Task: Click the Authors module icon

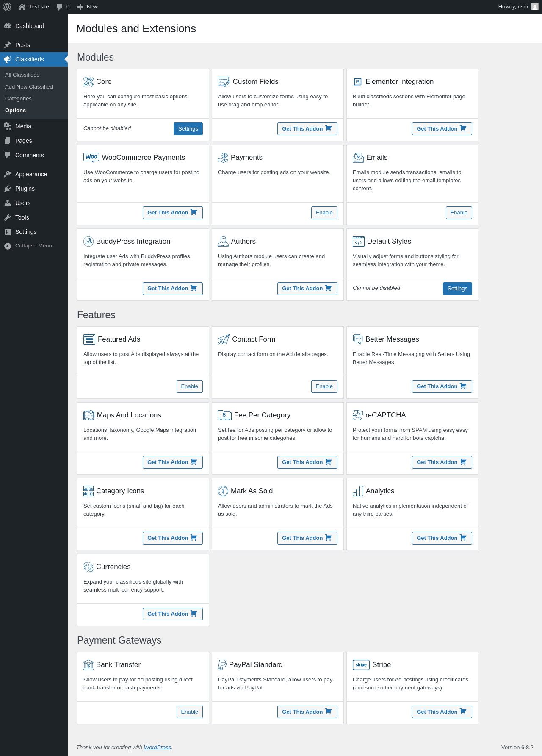Action: (223, 241)
